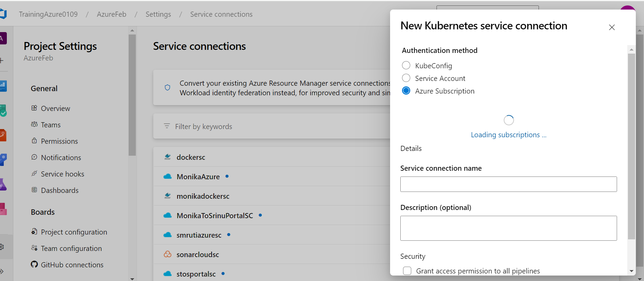
Task: Click into the Description (optional) box
Action: (x=509, y=228)
